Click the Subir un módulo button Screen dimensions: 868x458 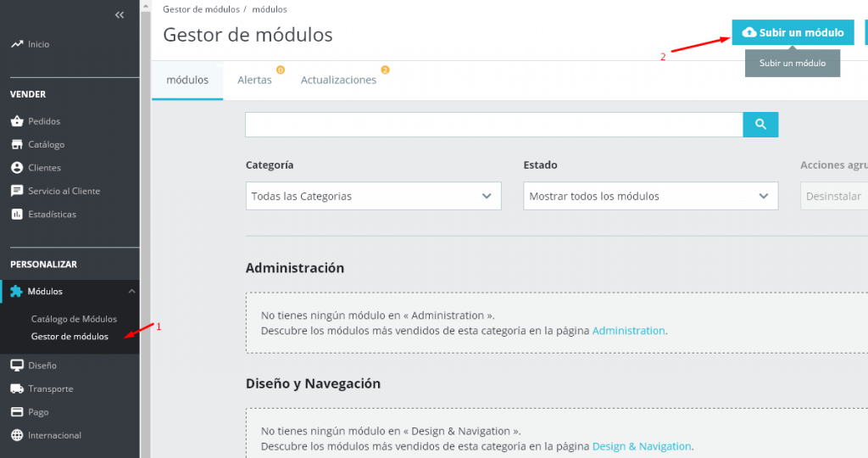[793, 32]
